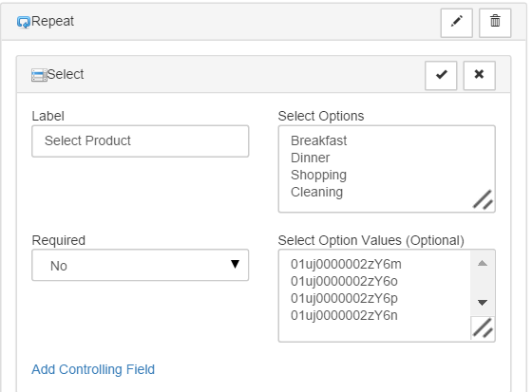The height and width of the screenshot is (392, 532).
Task: Click the Select field type icon
Action: point(39,75)
